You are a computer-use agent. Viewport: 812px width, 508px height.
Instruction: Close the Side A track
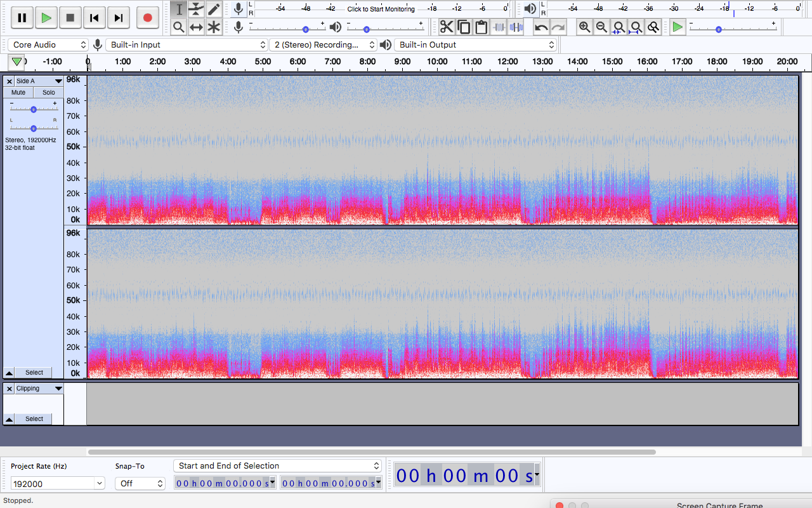point(10,81)
